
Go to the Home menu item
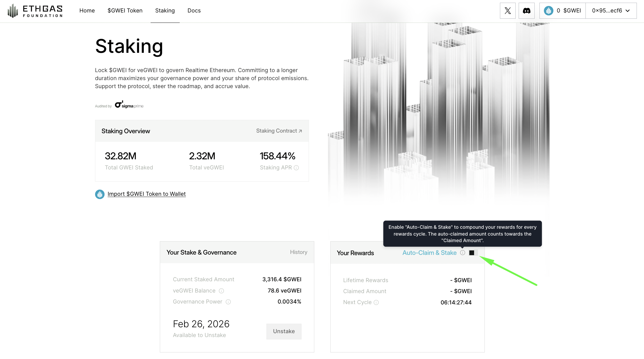pos(87,11)
